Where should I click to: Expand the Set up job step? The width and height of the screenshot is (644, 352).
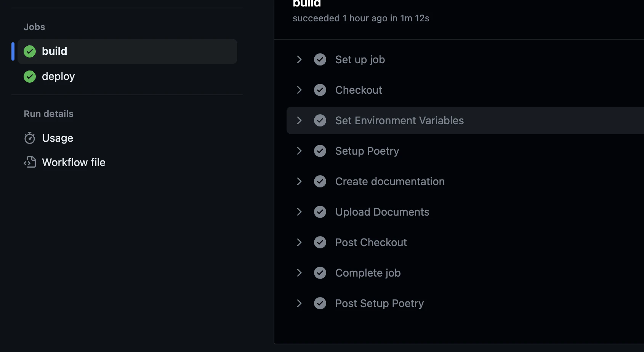click(300, 59)
